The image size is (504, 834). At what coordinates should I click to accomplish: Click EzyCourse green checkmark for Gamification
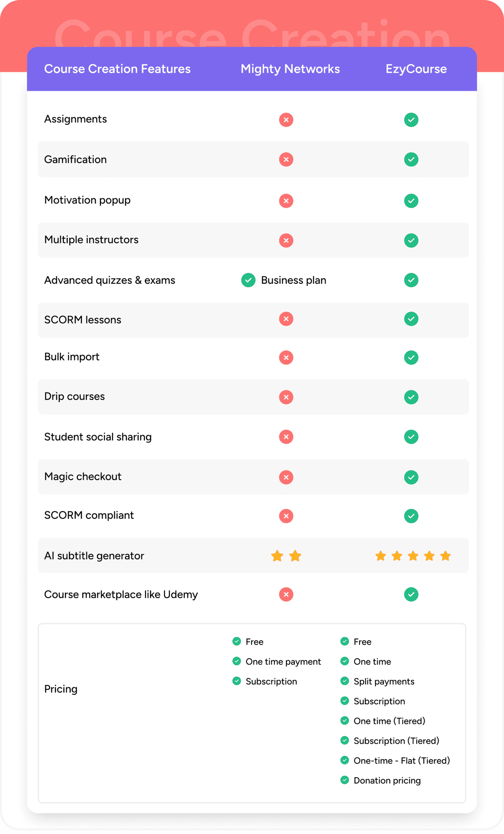coord(411,160)
